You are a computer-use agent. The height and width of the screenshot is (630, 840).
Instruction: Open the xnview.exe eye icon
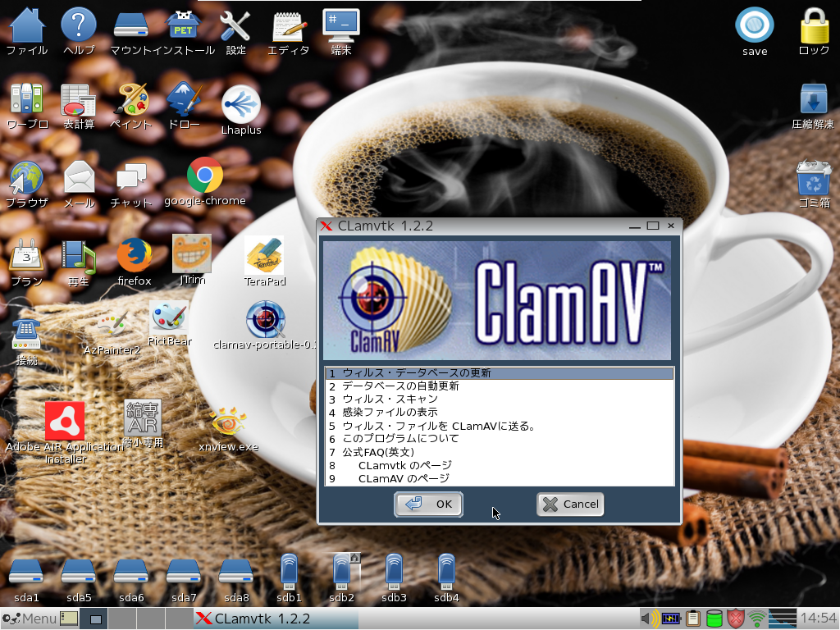coord(228,422)
